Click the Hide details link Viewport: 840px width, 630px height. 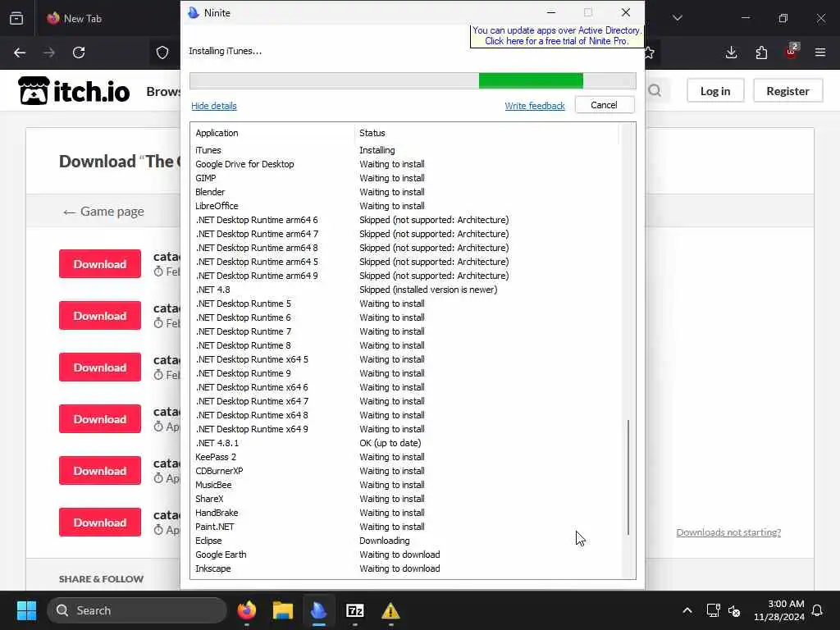point(214,106)
